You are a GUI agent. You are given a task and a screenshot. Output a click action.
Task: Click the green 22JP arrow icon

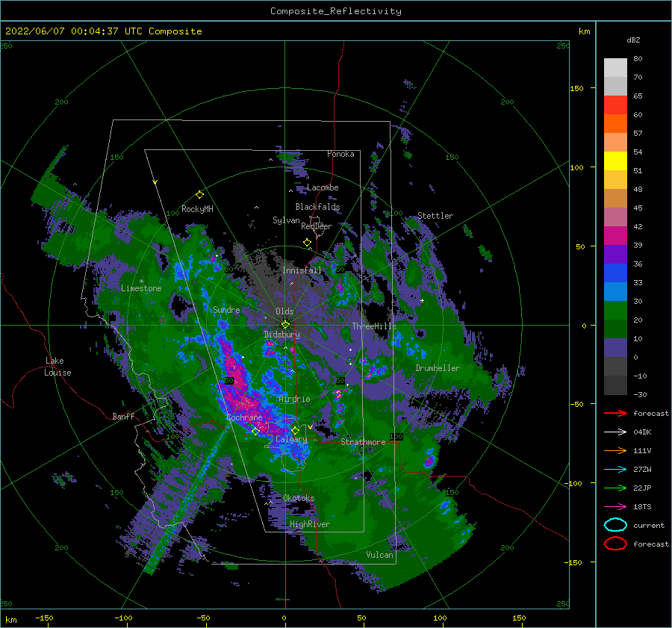click(x=615, y=488)
